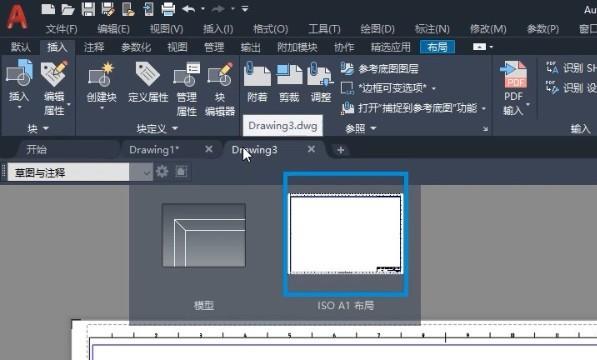Open the 编辑(E) menu

[113, 29]
